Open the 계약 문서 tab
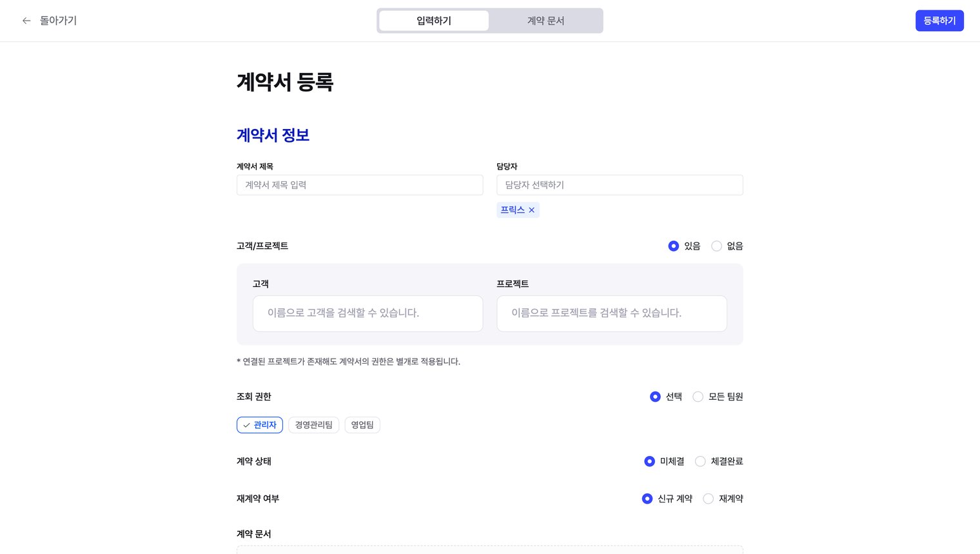 [545, 21]
